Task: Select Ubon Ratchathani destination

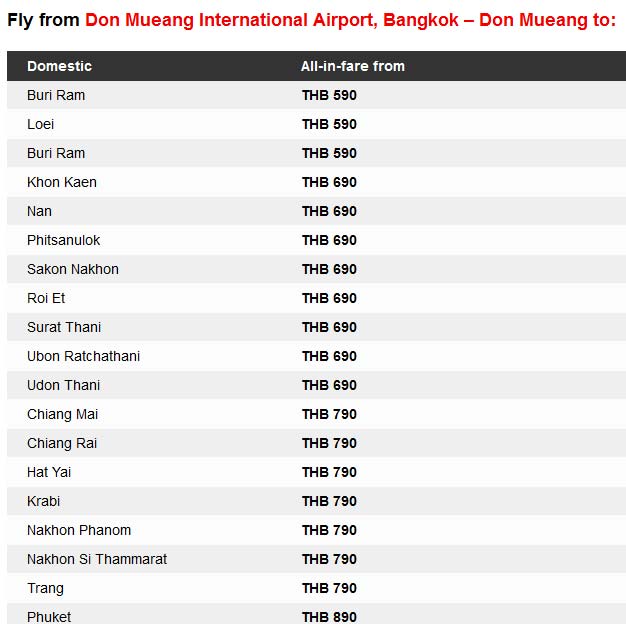Action: coord(84,356)
